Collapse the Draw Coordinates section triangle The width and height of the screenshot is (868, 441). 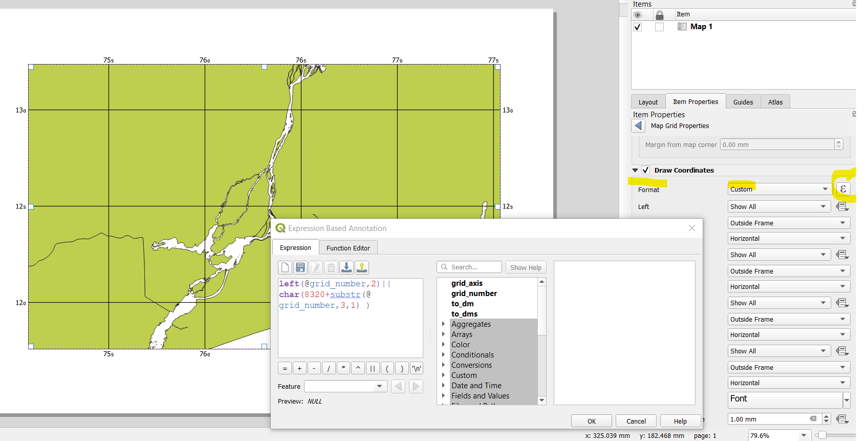(x=635, y=170)
